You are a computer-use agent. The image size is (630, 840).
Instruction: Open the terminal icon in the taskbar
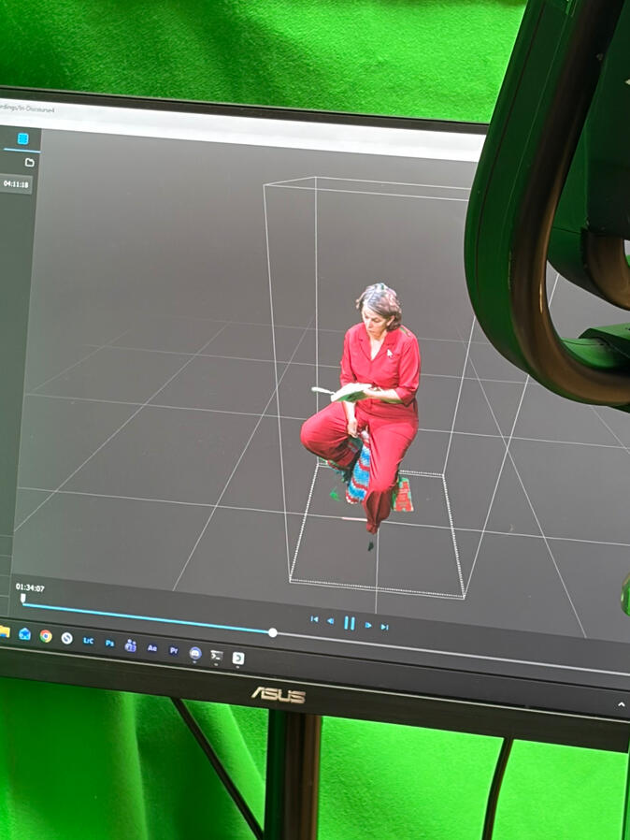pos(216,655)
